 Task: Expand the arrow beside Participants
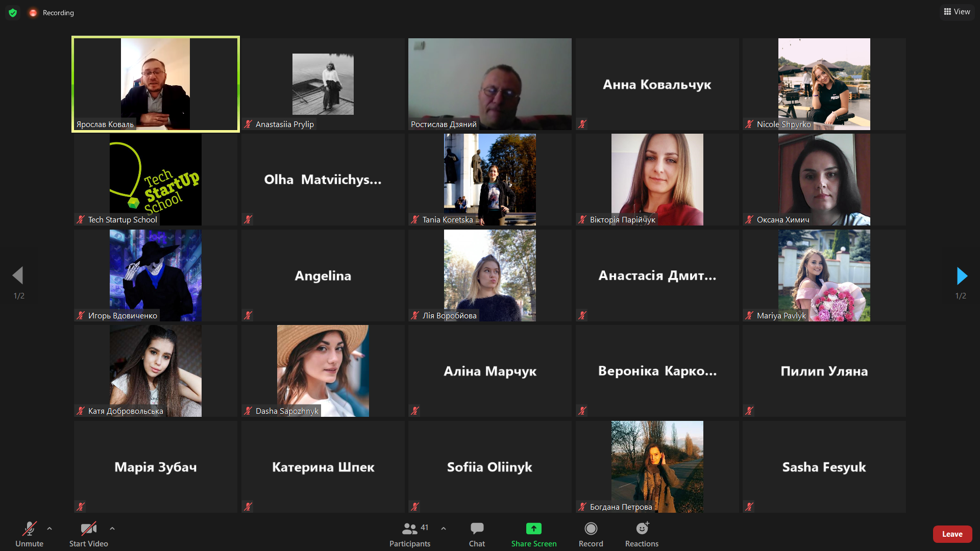click(x=444, y=529)
